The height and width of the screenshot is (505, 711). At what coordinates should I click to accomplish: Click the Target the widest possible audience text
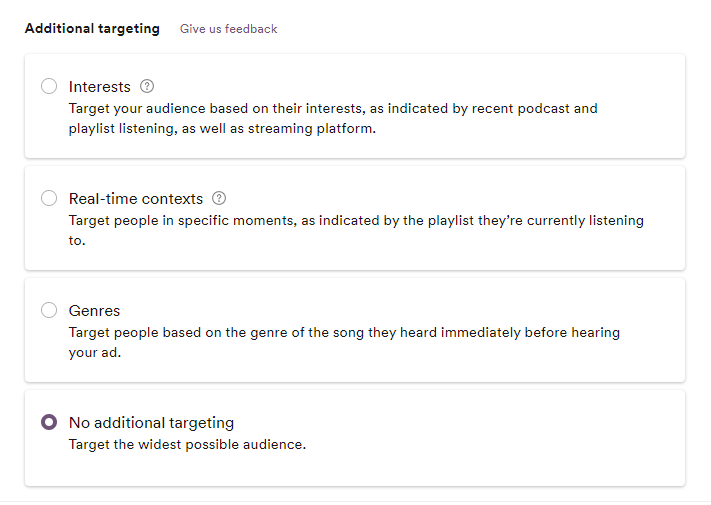[187, 444]
